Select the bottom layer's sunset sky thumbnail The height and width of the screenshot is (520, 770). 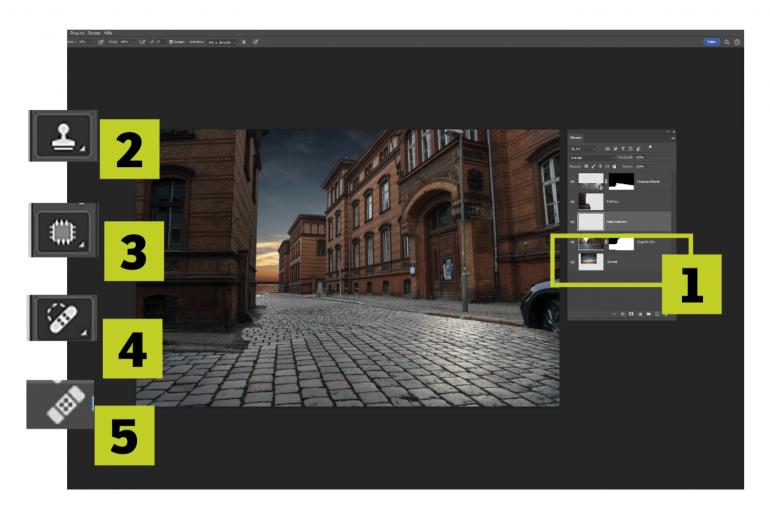(591, 262)
